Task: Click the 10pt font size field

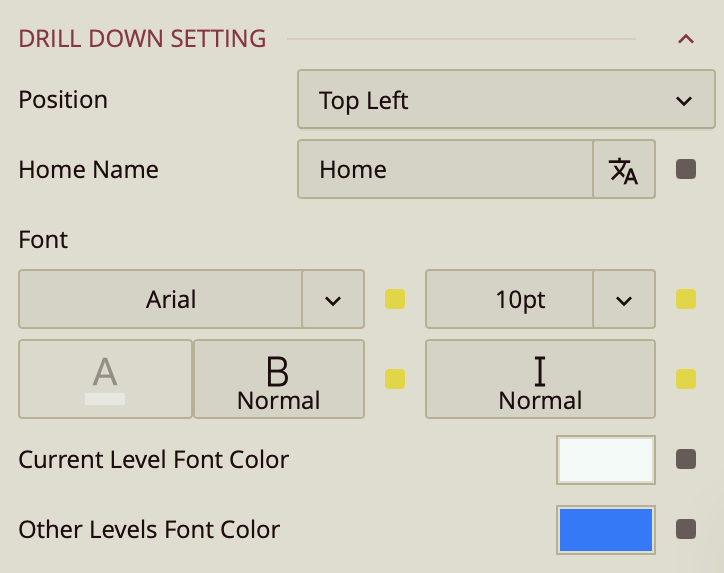Action: 509,299
